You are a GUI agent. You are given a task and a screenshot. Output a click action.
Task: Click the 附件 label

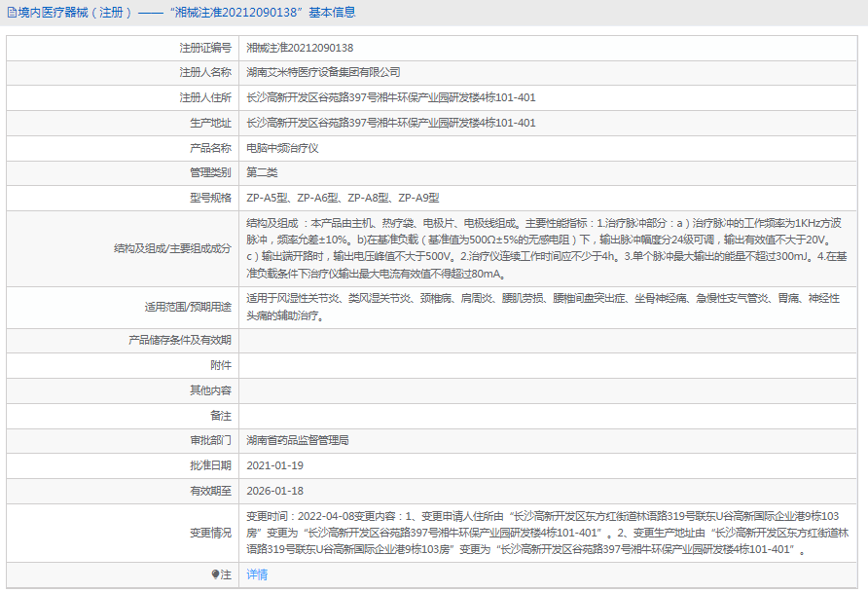point(220,365)
